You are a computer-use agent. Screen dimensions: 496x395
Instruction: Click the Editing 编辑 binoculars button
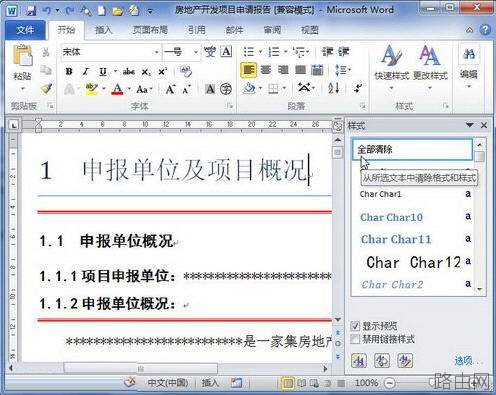pyautogui.click(x=469, y=66)
